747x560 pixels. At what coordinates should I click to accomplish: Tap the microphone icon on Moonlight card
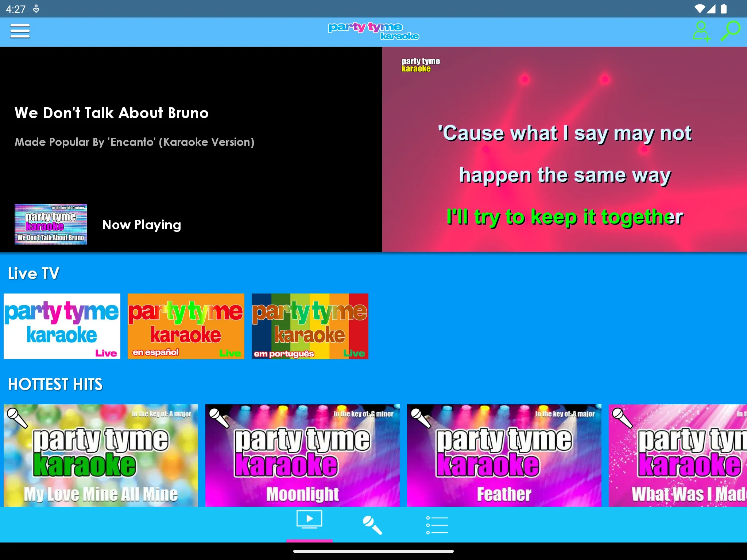coord(219,418)
